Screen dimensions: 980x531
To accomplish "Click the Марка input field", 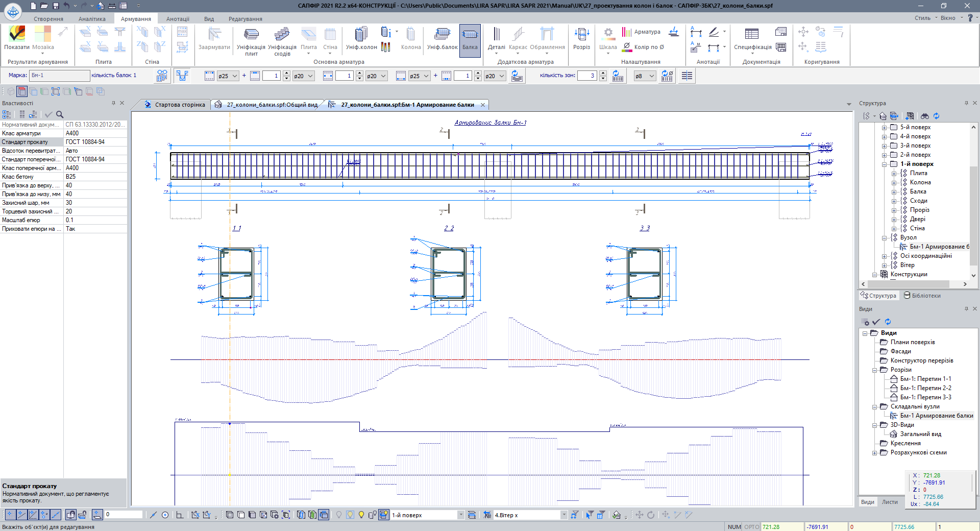I will click(x=59, y=76).
